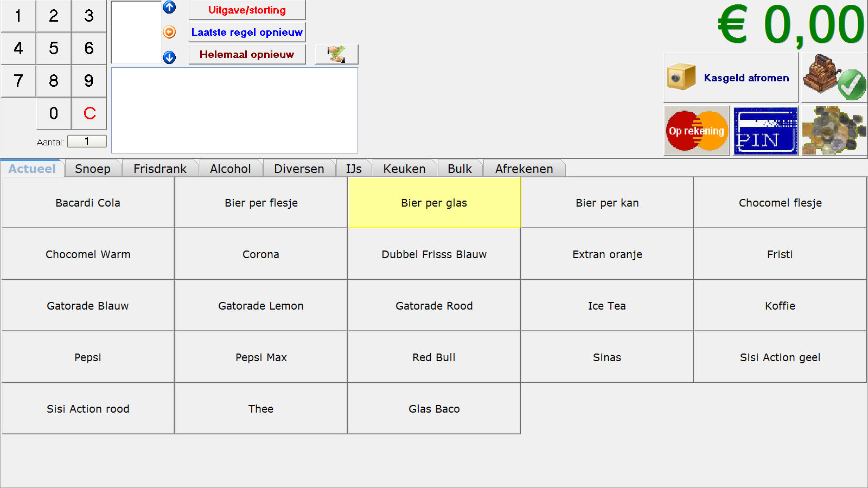Tap number 3 on keypad

click(x=89, y=16)
